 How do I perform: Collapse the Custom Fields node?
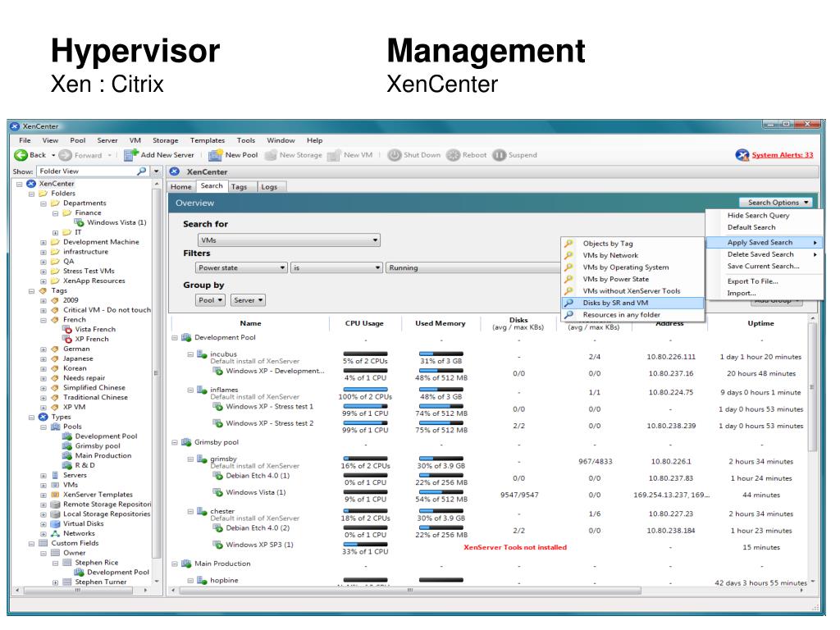tap(32, 544)
